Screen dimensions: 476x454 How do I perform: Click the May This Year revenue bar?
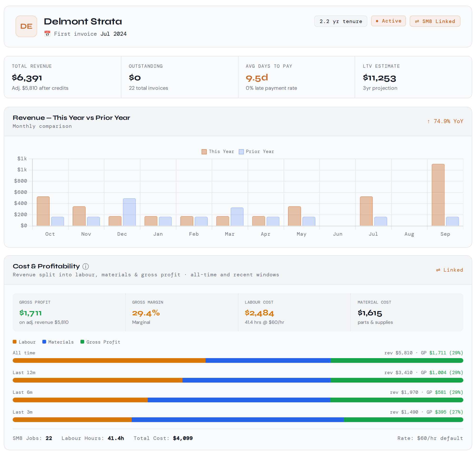tap(295, 216)
